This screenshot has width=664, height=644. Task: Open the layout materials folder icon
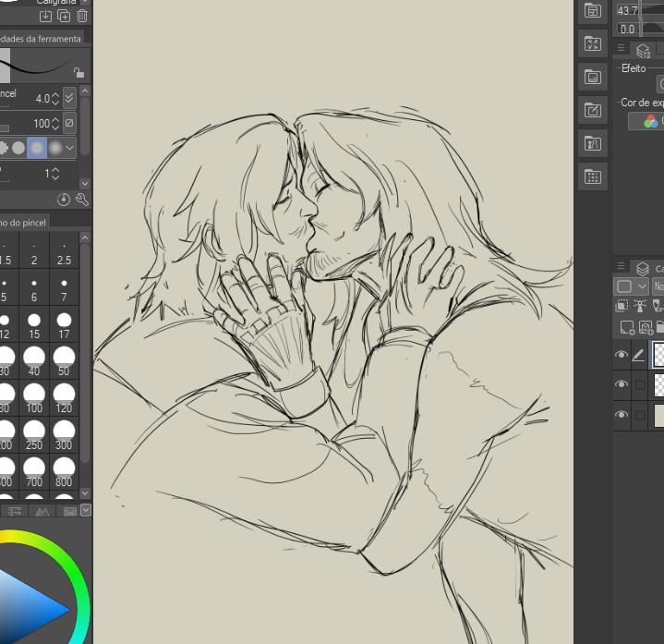click(x=593, y=11)
